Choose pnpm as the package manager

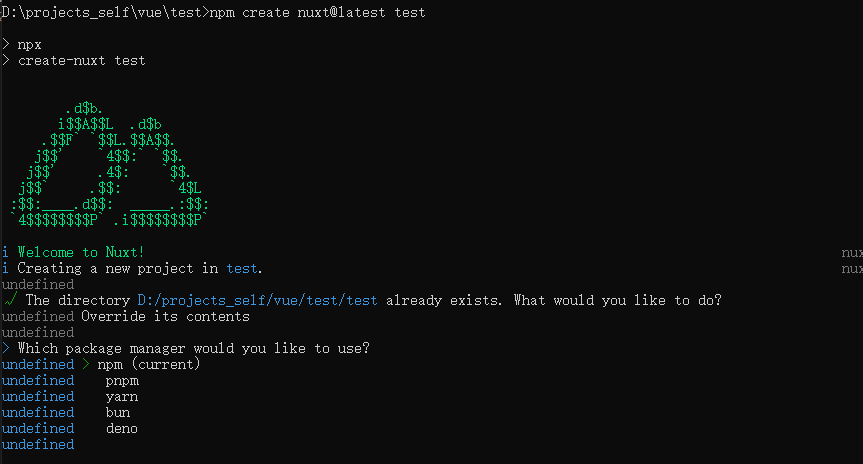point(122,380)
